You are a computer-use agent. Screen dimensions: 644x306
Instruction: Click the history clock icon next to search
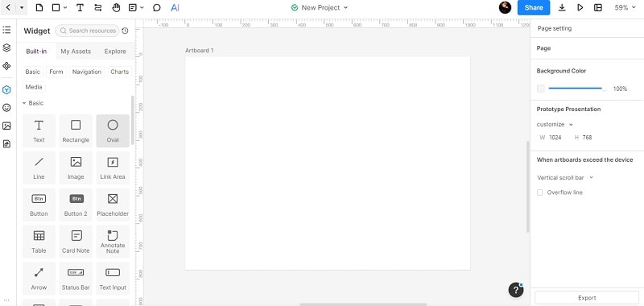click(126, 31)
